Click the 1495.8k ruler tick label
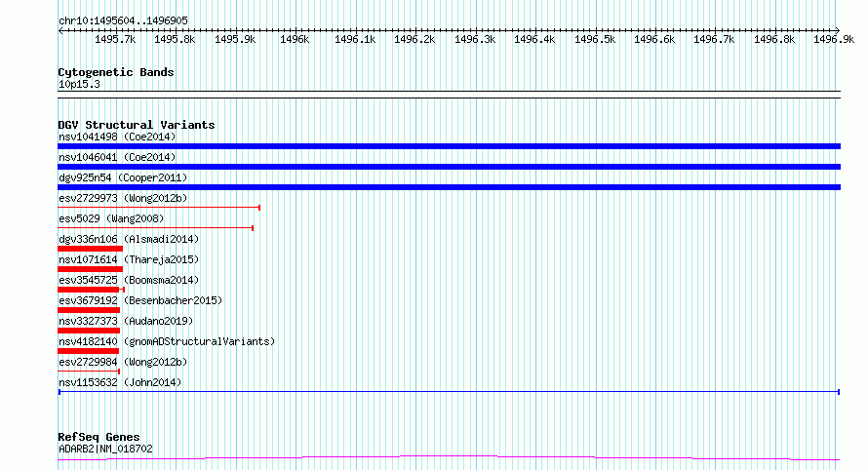Viewport: 868px width, 470px height. point(175,39)
